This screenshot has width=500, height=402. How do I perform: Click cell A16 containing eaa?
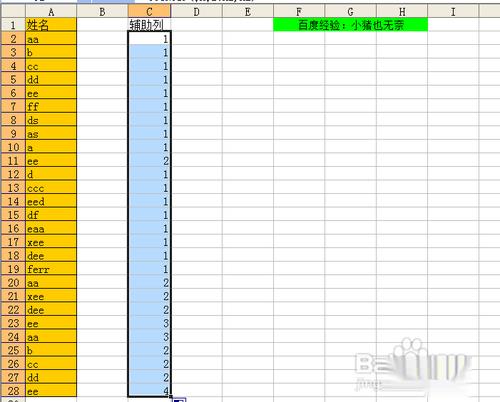pos(51,229)
